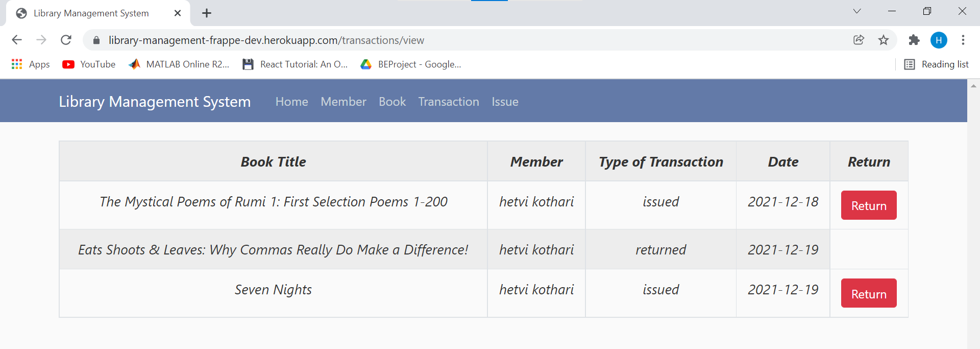The height and width of the screenshot is (349, 980).
Task: Click Return for Seven Nights
Action: 868,293
